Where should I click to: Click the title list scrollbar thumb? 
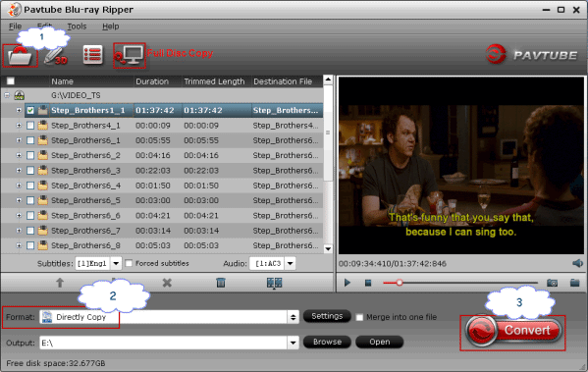coord(328,133)
